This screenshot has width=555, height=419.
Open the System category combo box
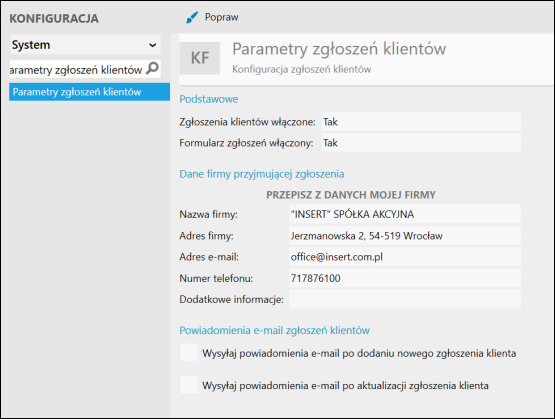85,45
